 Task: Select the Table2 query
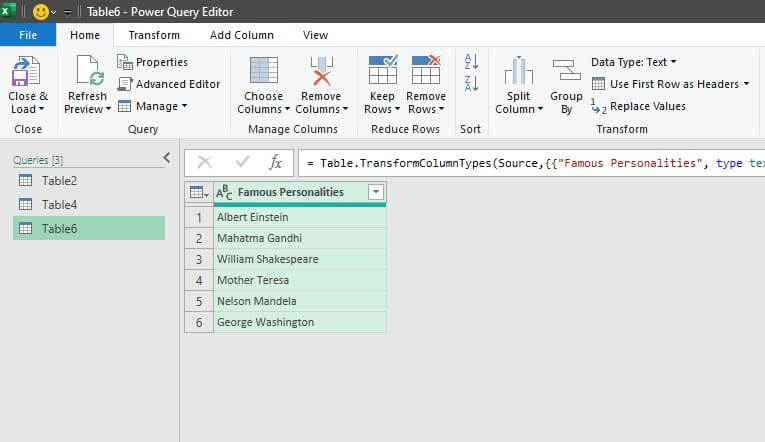point(89,181)
